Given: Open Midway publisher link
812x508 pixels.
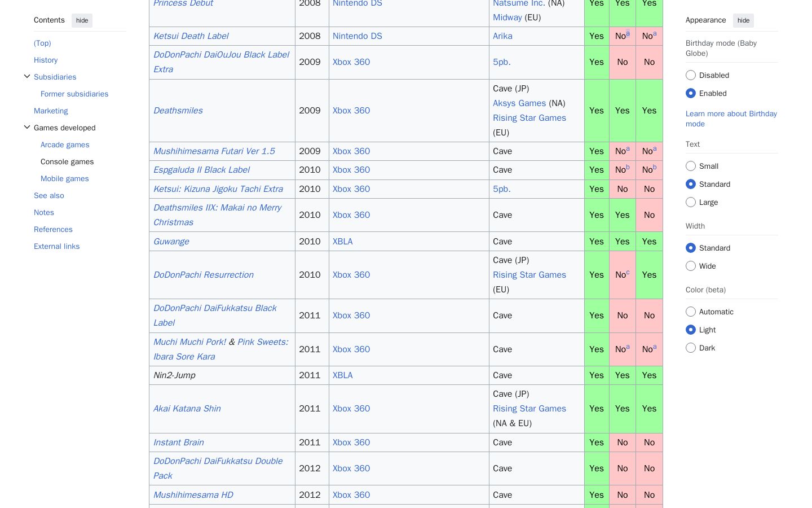Looking at the screenshot, I should click(507, 17).
